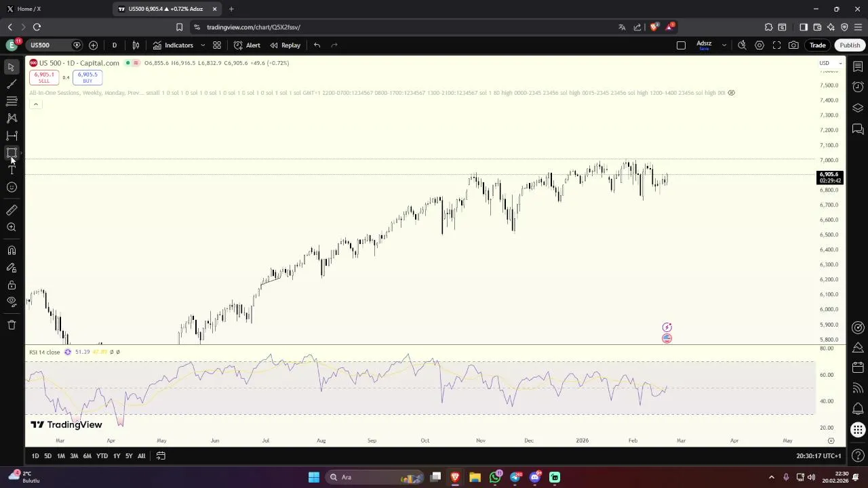Viewport: 868px width, 488px height.
Task: Click the 20:30:17 UTC+1 timezone selector
Action: point(818,456)
